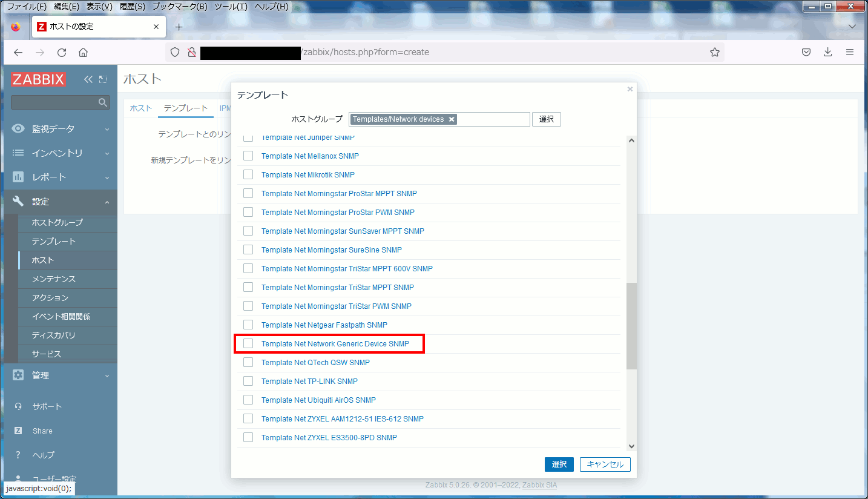Click the insecure connection padlock icon
The height and width of the screenshot is (499, 868).
(191, 52)
